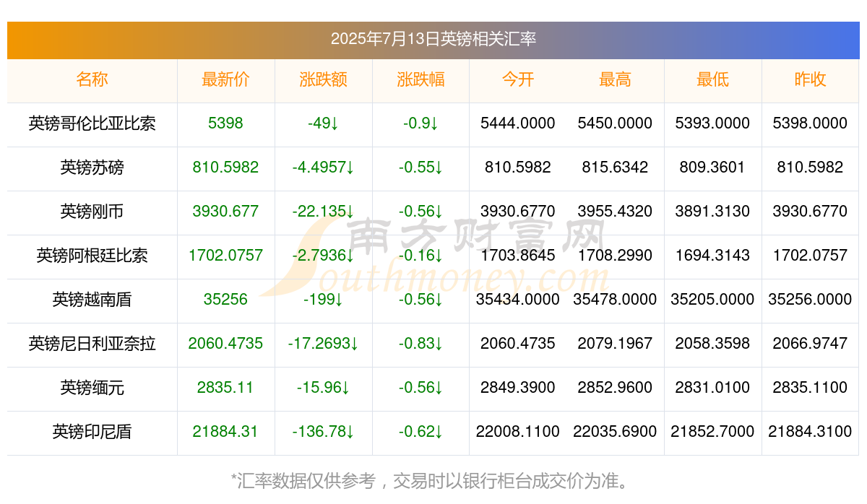Select latest price 3930.677
867x504 pixels.
click(x=225, y=212)
